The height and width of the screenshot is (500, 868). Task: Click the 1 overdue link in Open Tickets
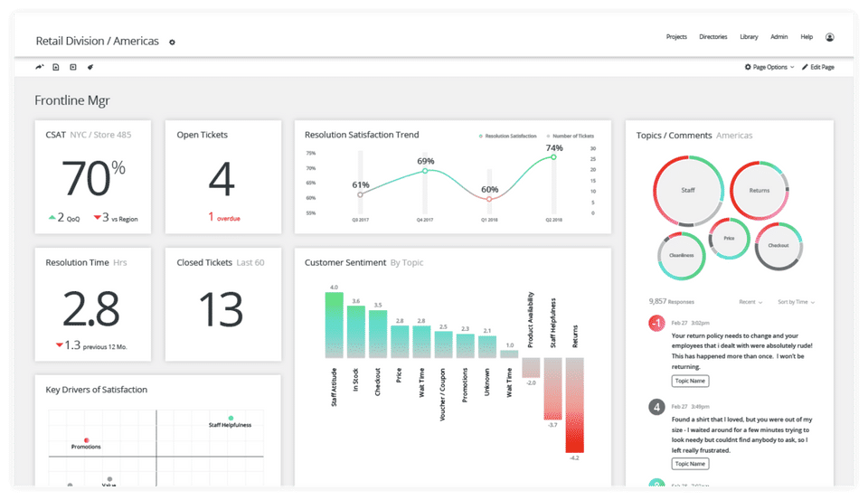tap(224, 217)
